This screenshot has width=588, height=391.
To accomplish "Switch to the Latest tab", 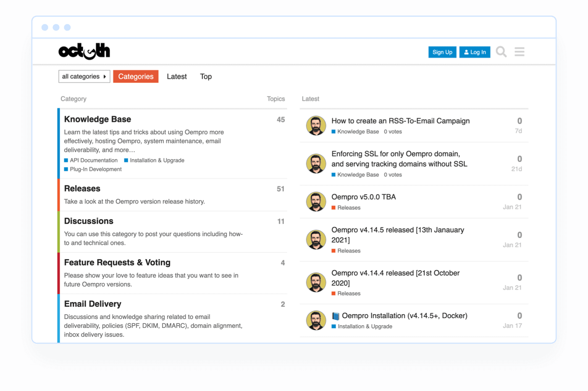I will pos(177,76).
